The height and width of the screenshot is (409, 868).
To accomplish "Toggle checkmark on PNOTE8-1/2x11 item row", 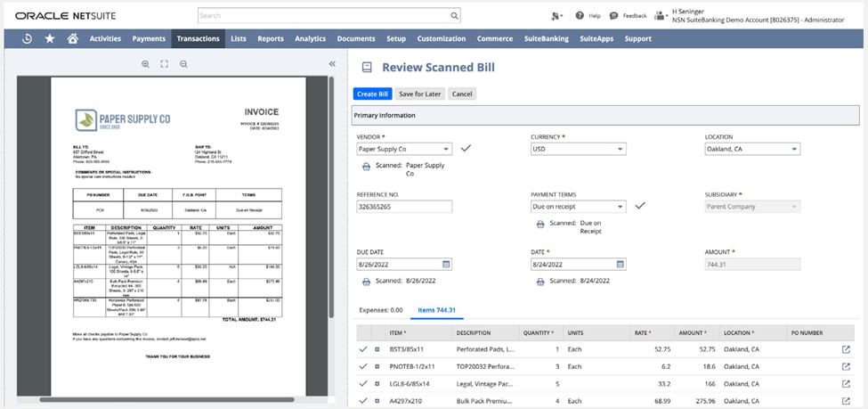I will (362, 366).
